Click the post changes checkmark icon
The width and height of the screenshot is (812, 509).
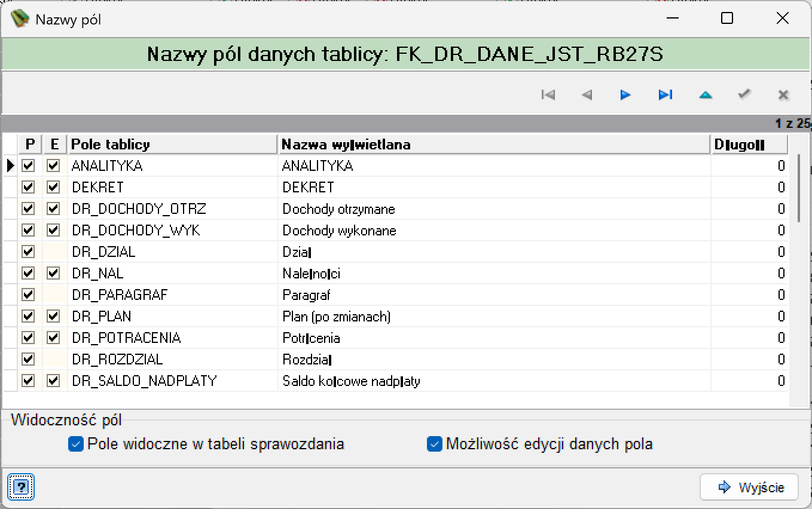pos(744,94)
